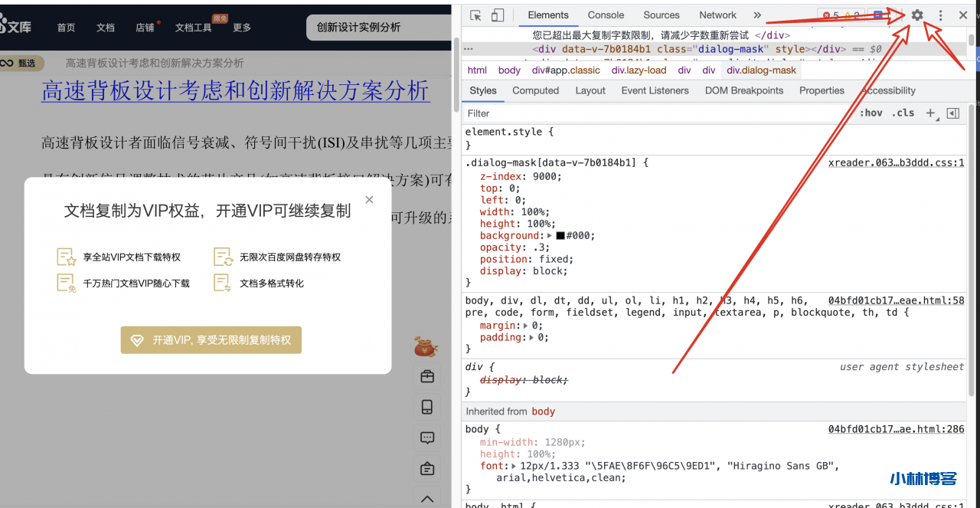Toggle the computed styles sidebar pane icon
This screenshot has height=508, width=980.
[x=952, y=113]
